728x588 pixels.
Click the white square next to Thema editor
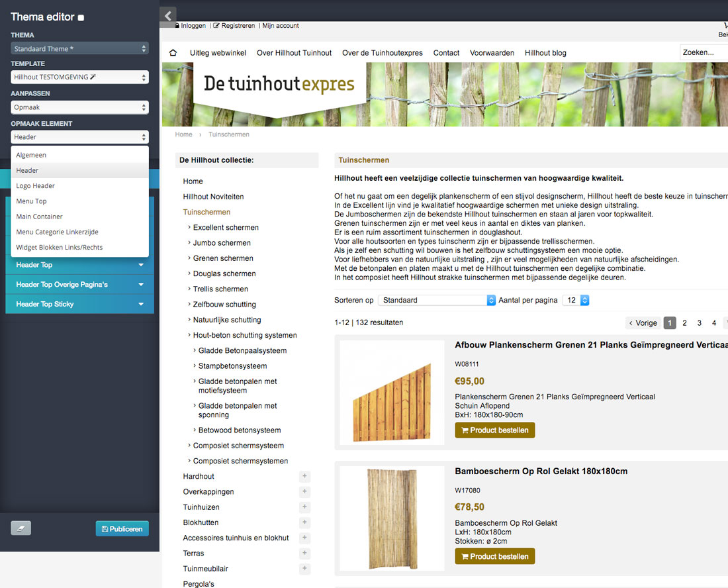(x=81, y=18)
